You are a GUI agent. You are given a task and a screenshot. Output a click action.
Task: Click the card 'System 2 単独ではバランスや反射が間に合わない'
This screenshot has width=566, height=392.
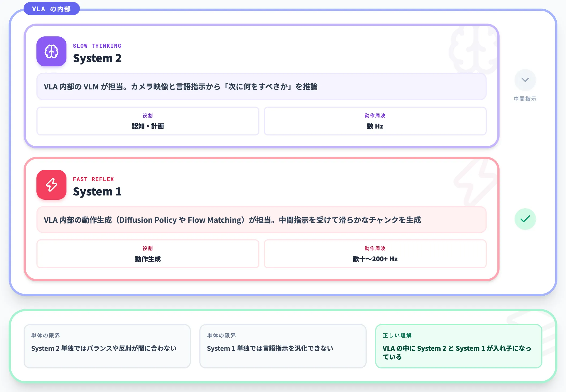pos(107,346)
